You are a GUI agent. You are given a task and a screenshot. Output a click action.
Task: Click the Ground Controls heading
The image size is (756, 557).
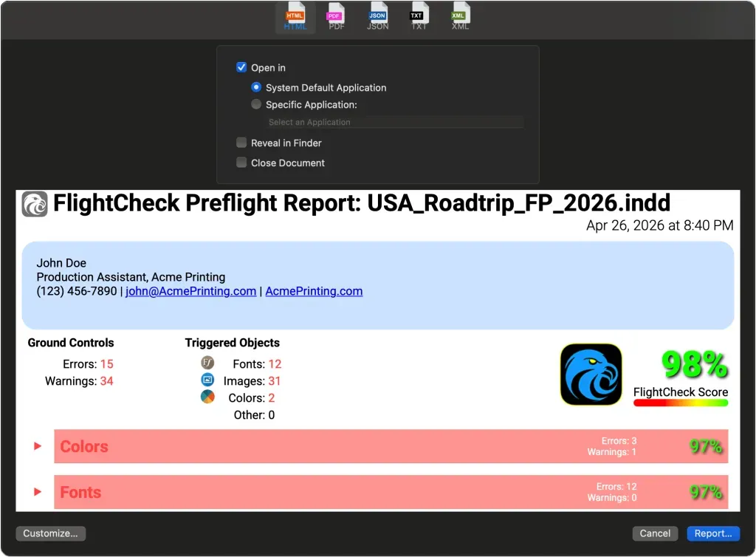click(x=71, y=343)
